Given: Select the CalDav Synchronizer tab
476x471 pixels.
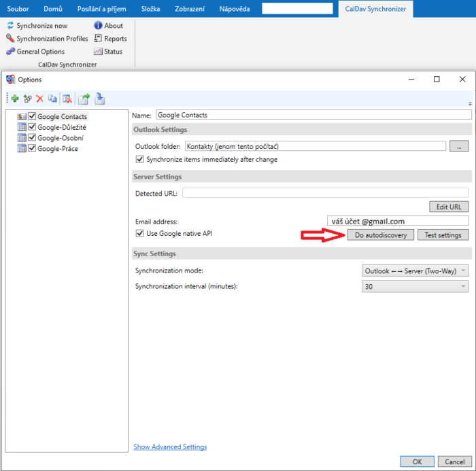Looking at the screenshot, I should tap(375, 9).
